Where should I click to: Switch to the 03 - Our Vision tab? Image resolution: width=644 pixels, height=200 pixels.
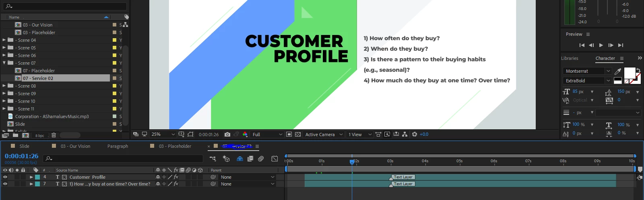click(75, 146)
